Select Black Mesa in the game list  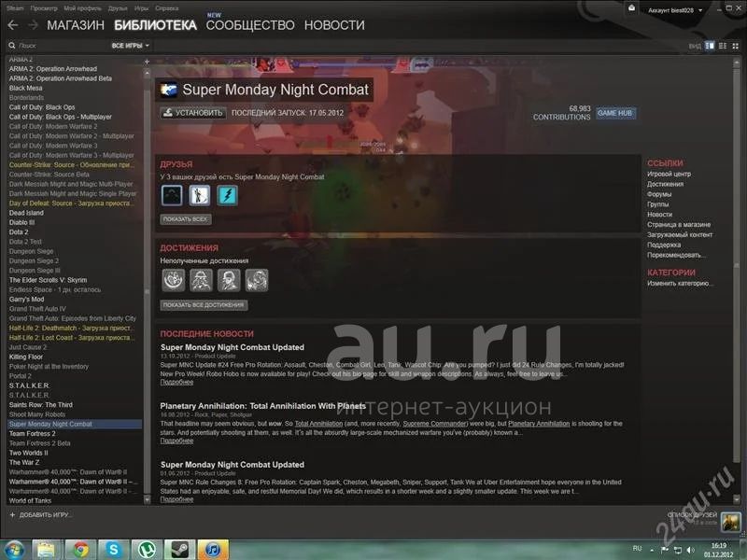point(26,88)
